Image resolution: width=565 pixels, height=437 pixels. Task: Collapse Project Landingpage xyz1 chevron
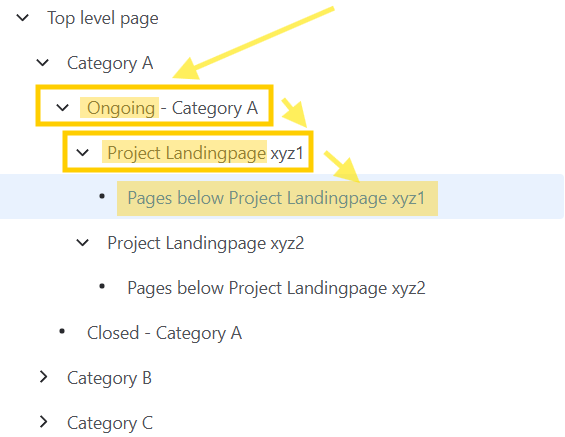click(x=83, y=153)
